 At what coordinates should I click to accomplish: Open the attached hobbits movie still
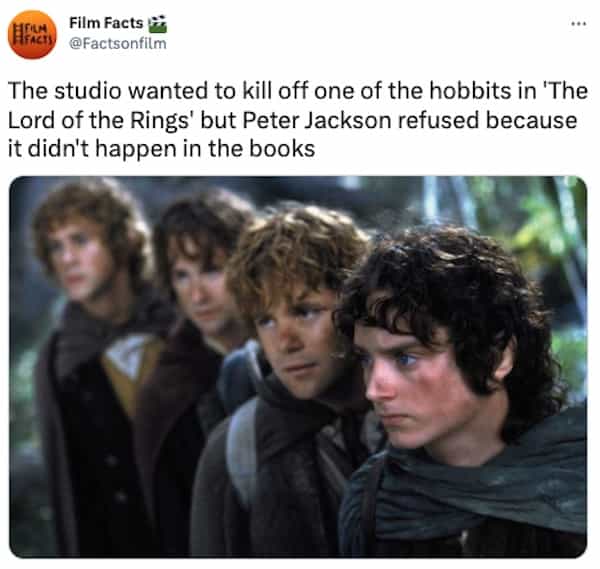[298, 366]
